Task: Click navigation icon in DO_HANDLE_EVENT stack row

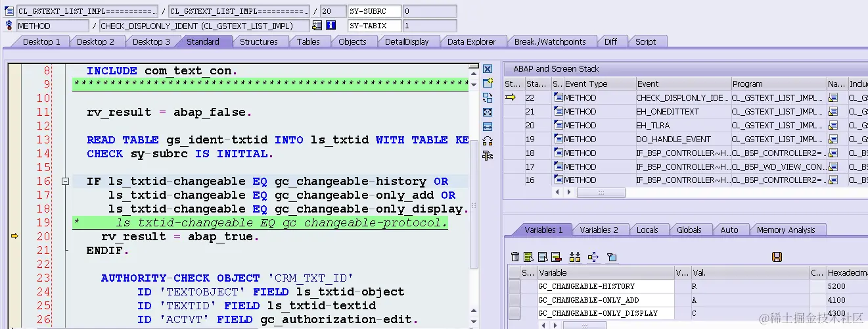Action: (x=833, y=139)
